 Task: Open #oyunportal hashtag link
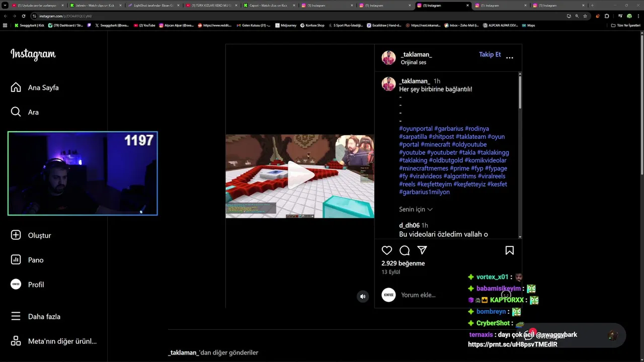coord(416,129)
